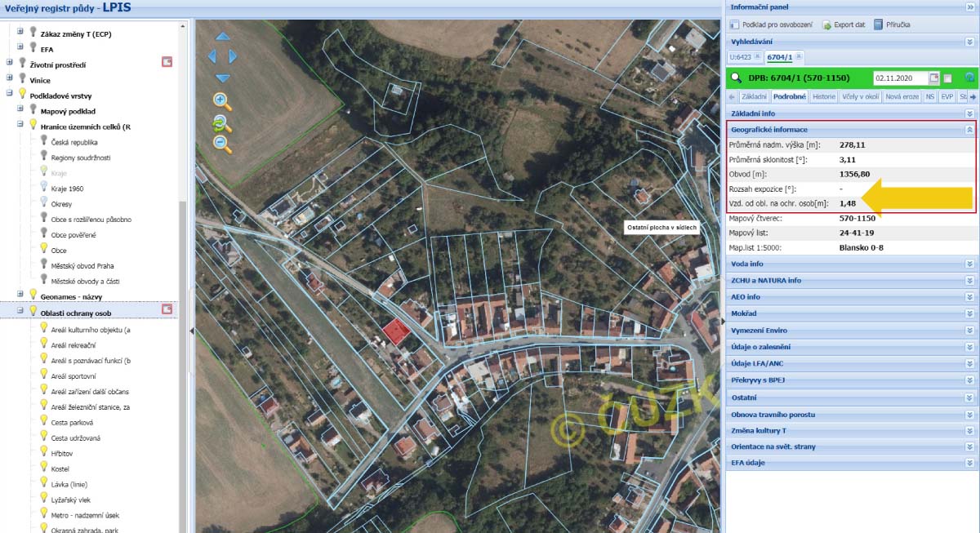Collapse the Geografické informace section
Screen dimensions: 980x533
pos(969,130)
